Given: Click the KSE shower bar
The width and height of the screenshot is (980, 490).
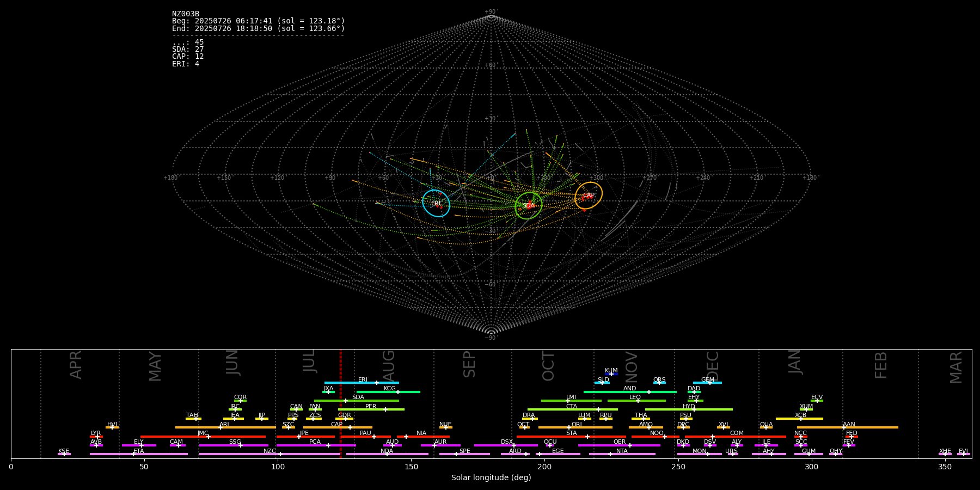Looking at the screenshot, I should click(x=64, y=454).
